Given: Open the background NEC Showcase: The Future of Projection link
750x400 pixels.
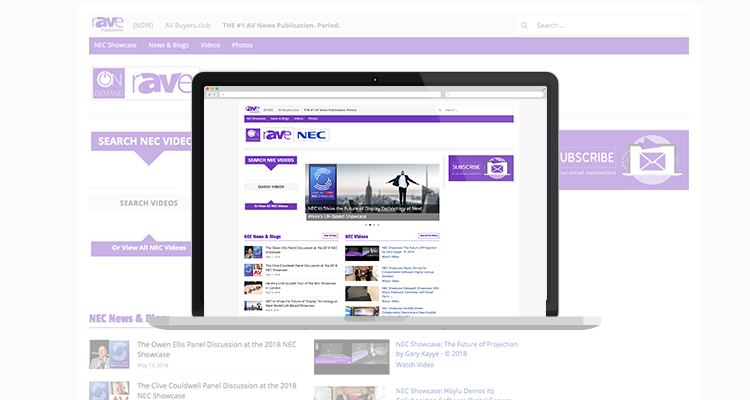Looking at the screenshot, I should click(457, 349).
